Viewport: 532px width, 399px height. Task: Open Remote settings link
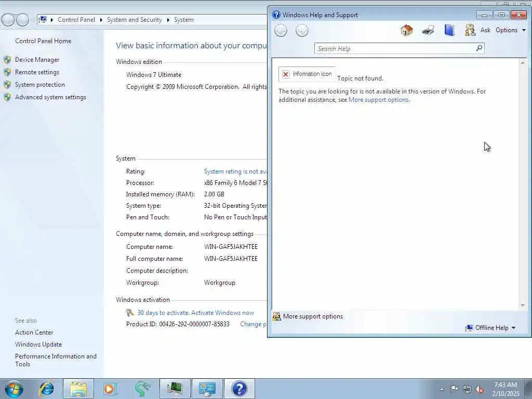[x=37, y=72]
